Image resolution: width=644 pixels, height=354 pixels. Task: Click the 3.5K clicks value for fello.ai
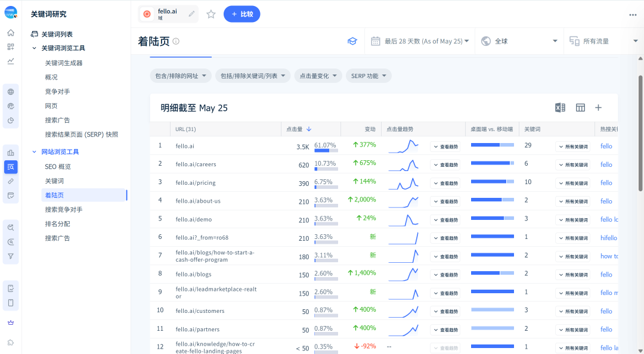[x=303, y=147]
